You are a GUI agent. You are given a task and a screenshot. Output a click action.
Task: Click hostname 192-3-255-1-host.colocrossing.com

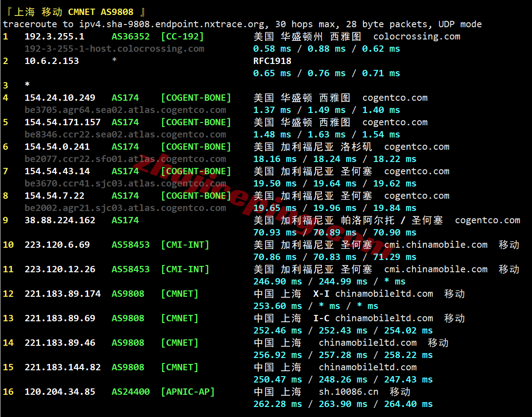(x=114, y=49)
